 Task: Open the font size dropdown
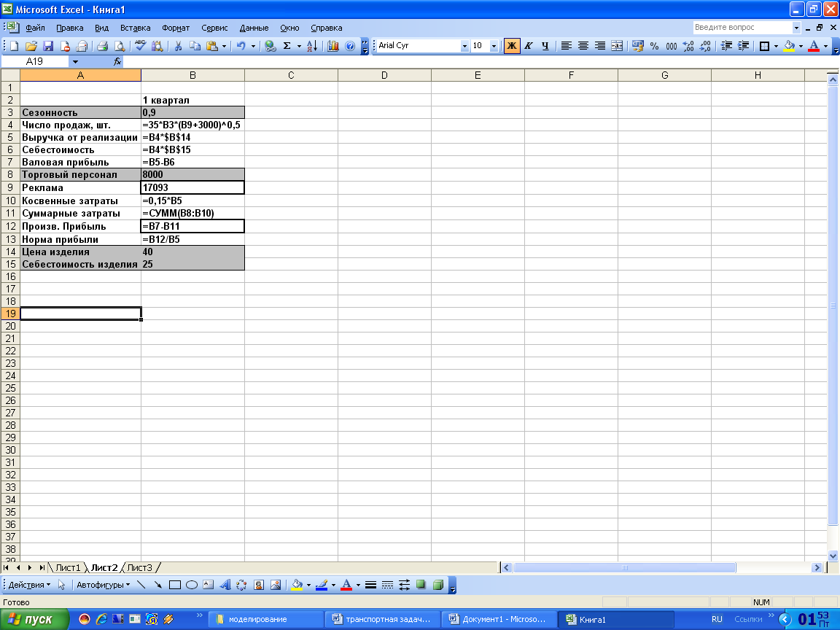(494, 46)
